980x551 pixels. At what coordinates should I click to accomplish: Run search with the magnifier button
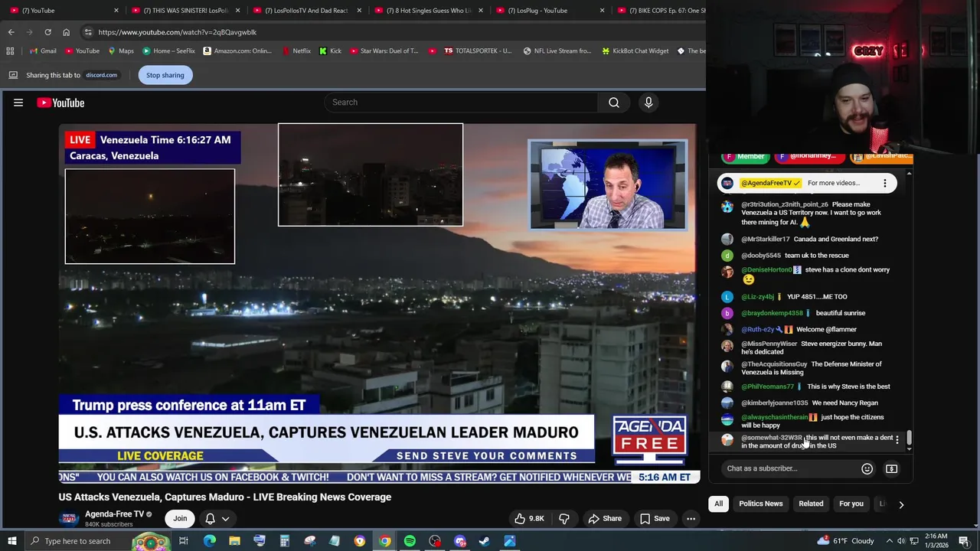point(614,103)
